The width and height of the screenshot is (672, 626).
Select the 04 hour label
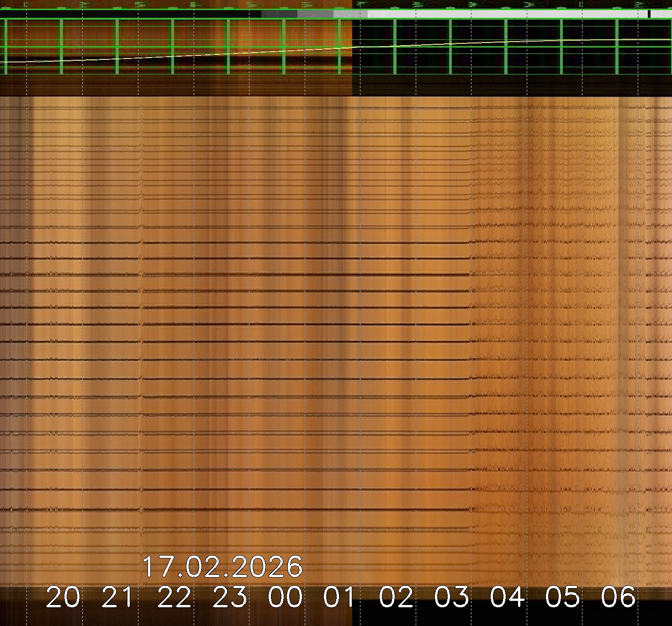click(508, 597)
